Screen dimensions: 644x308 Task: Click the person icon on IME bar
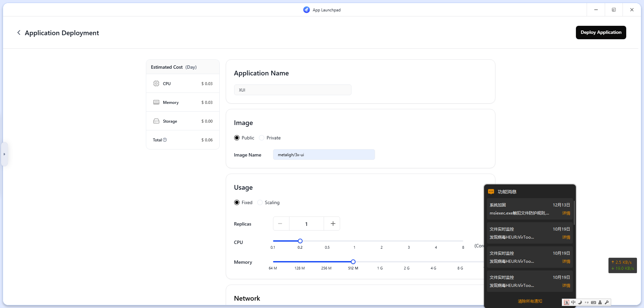[600, 302]
